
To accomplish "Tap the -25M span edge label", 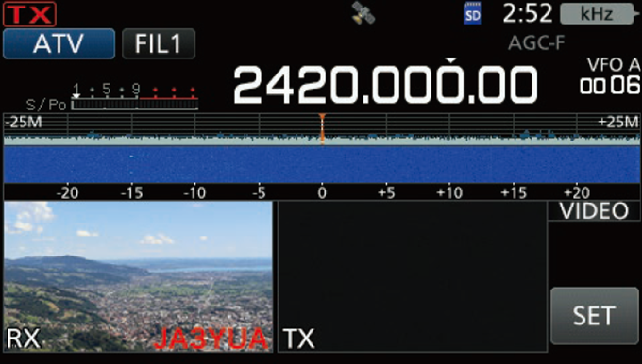I will coord(24,122).
